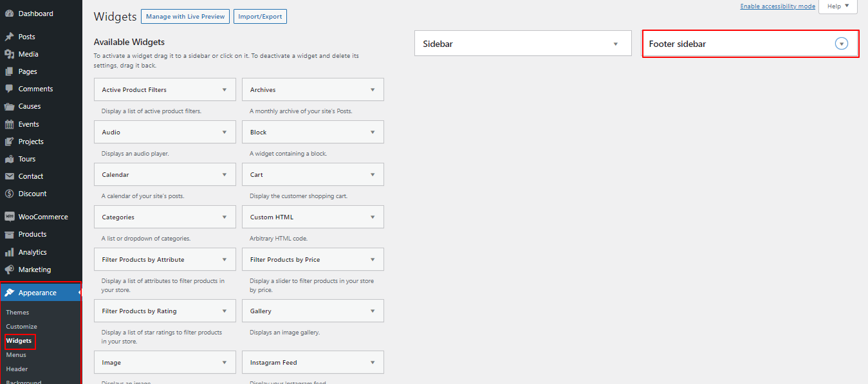Click the Discount dollar sign icon

point(9,194)
